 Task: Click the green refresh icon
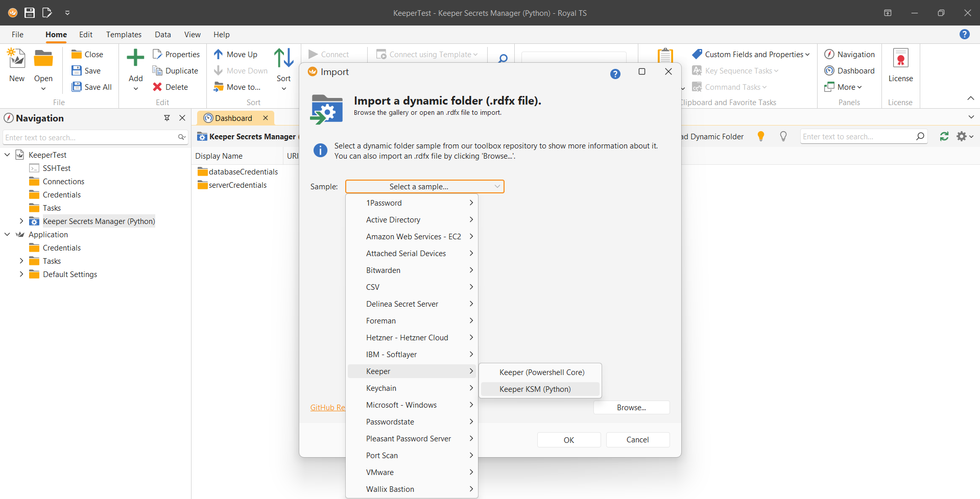tap(944, 136)
